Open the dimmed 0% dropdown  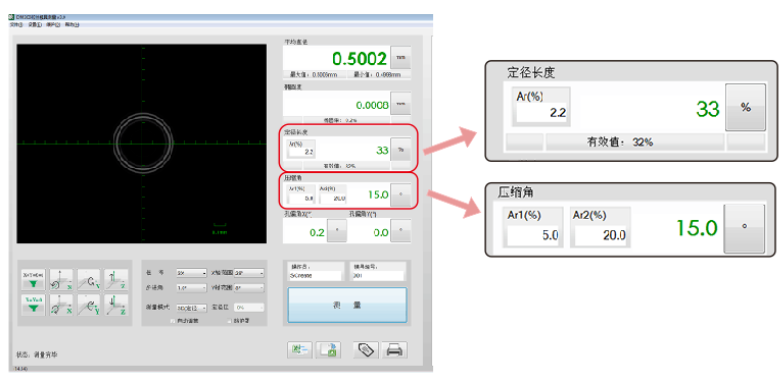249,308
